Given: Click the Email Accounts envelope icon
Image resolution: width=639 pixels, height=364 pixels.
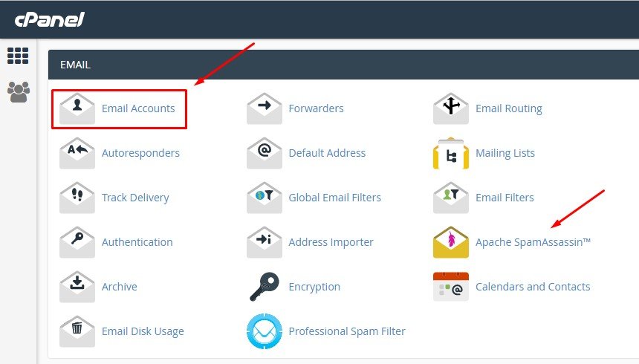Looking at the screenshot, I should pos(77,108).
